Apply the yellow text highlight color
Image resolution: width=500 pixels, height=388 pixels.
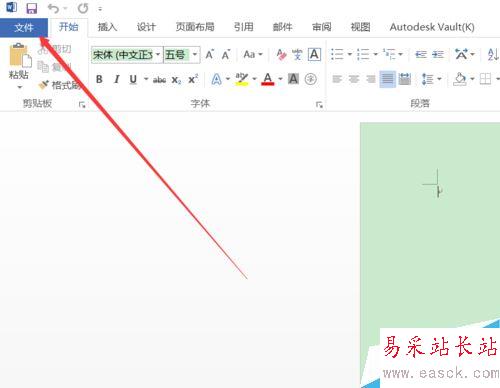pos(242,79)
